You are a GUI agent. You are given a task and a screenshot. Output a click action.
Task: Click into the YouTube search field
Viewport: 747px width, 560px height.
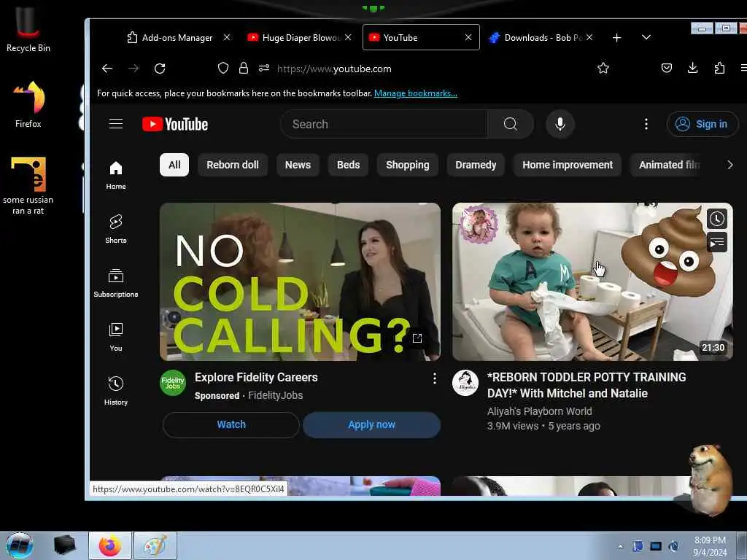click(384, 124)
